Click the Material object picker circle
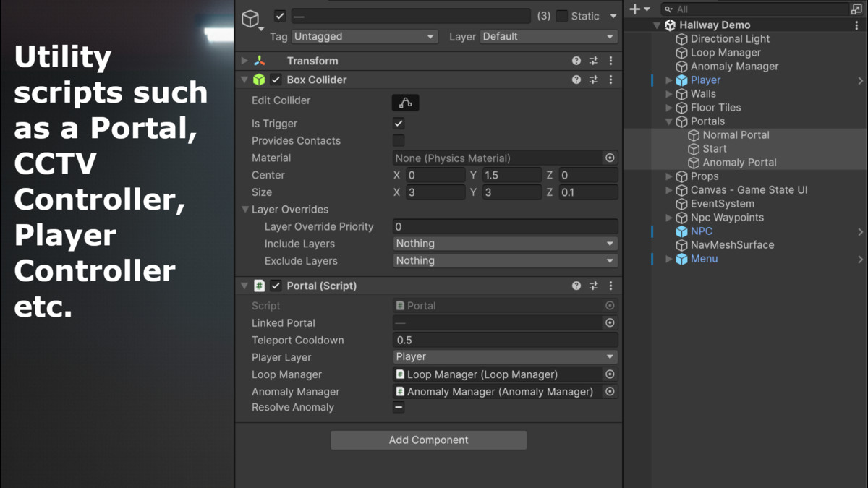Screen dimensions: 868x488 click(x=610, y=158)
